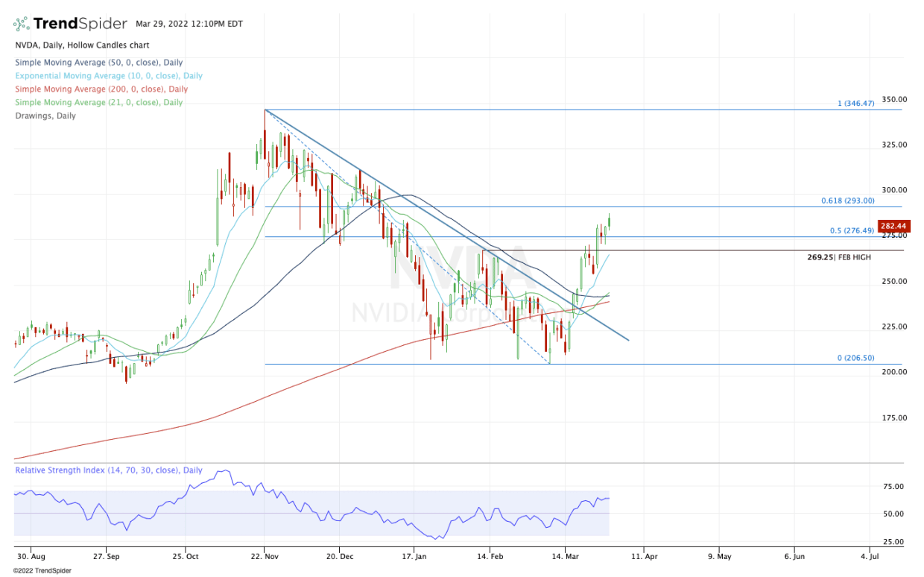Click the 200.00 price axis label
Viewport: 924px width, 577px height.
click(894, 372)
